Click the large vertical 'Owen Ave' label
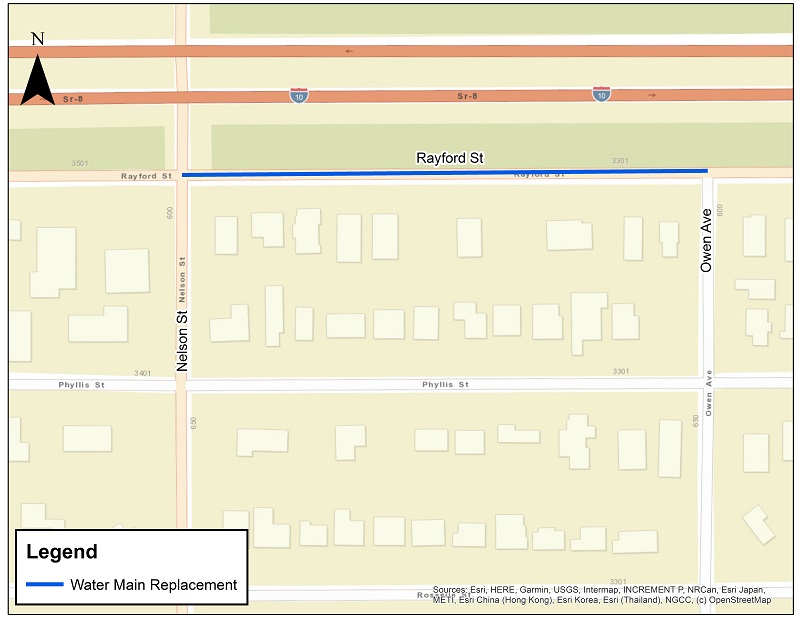The width and height of the screenshot is (800, 618). coord(706,240)
